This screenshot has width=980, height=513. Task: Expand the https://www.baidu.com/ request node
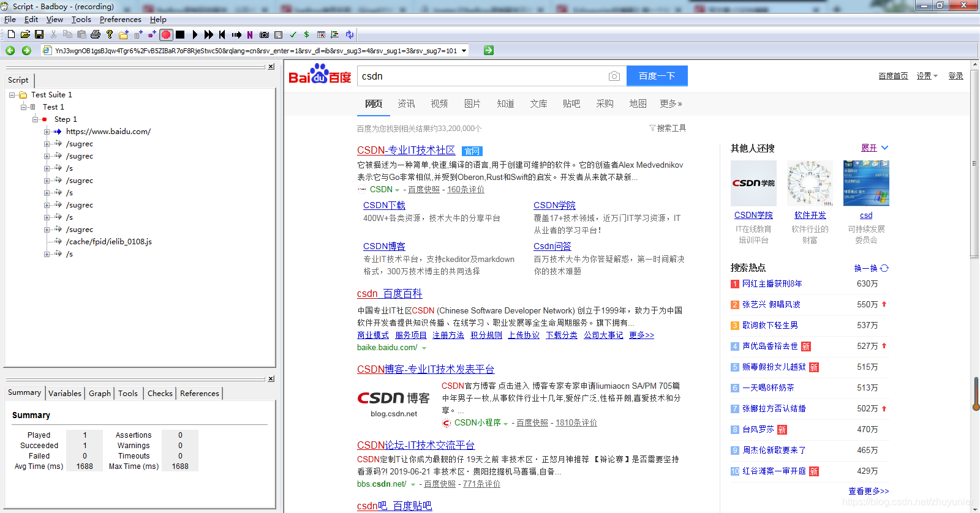tap(47, 132)
